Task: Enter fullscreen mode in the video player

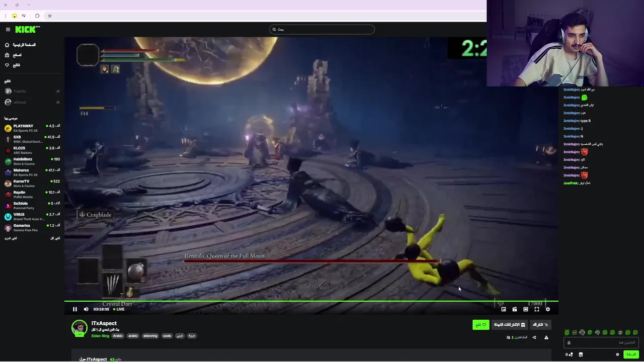Action: pos(537,309)
